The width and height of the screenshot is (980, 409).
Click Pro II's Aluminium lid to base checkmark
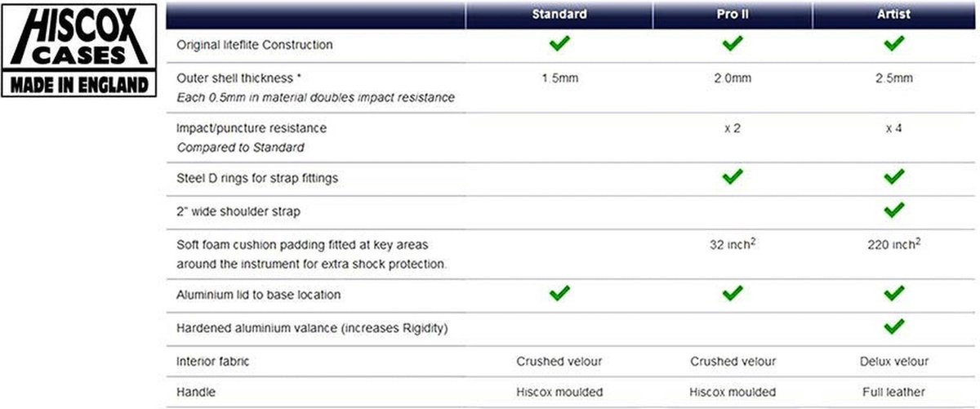(733, 292)
